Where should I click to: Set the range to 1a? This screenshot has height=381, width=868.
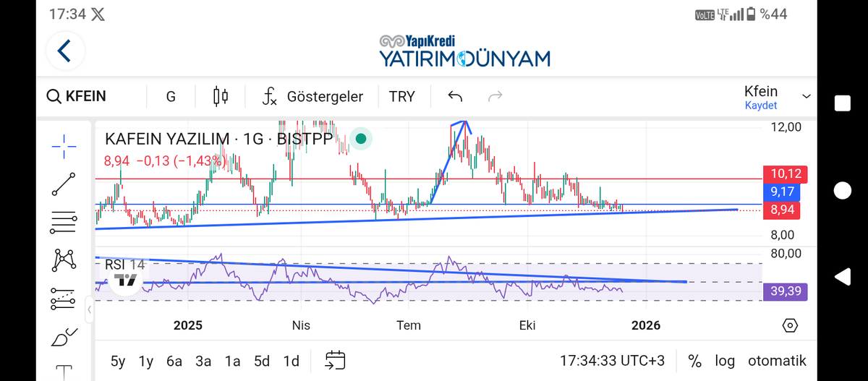click(232, 361)
